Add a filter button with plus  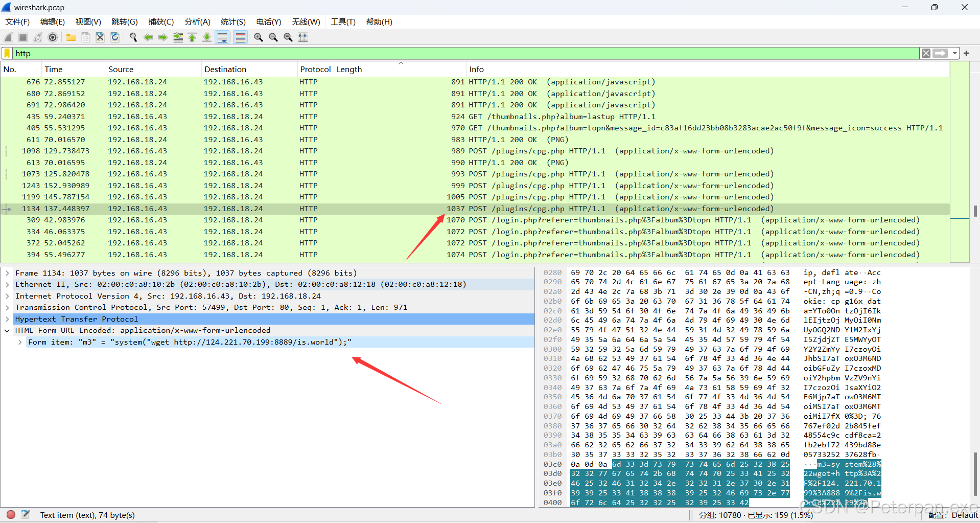tap(966, 53)
